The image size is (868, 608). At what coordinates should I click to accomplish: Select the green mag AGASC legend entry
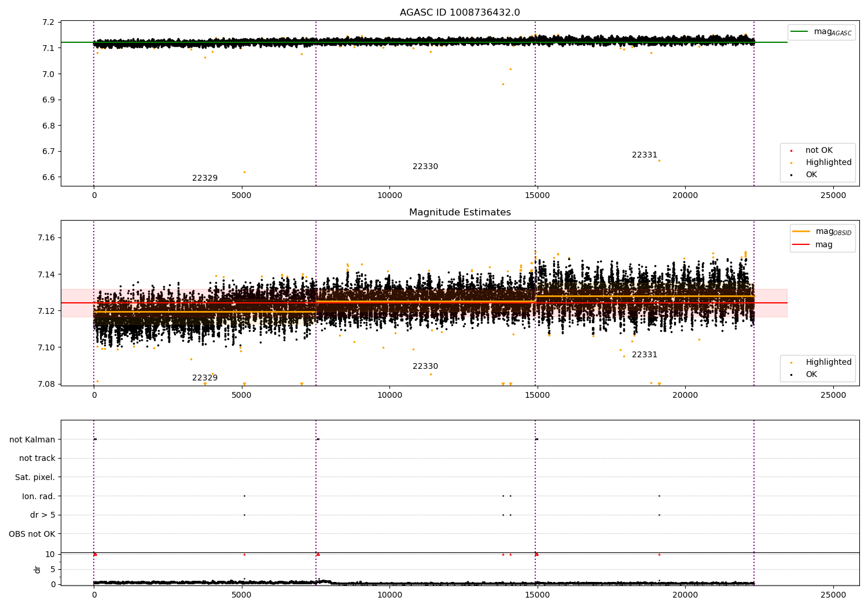pos(821,32)
